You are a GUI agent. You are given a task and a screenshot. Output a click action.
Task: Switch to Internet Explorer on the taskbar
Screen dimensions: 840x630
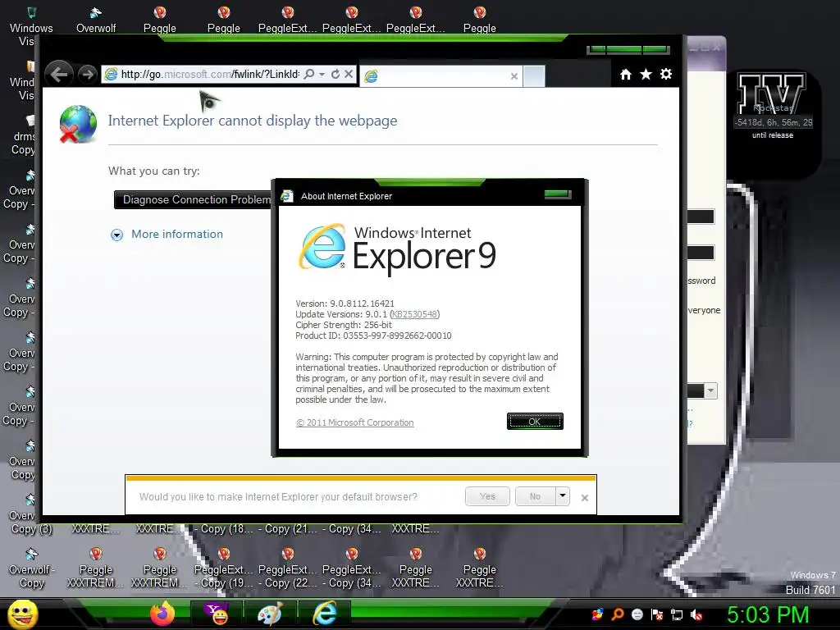(x=324, y=614)
